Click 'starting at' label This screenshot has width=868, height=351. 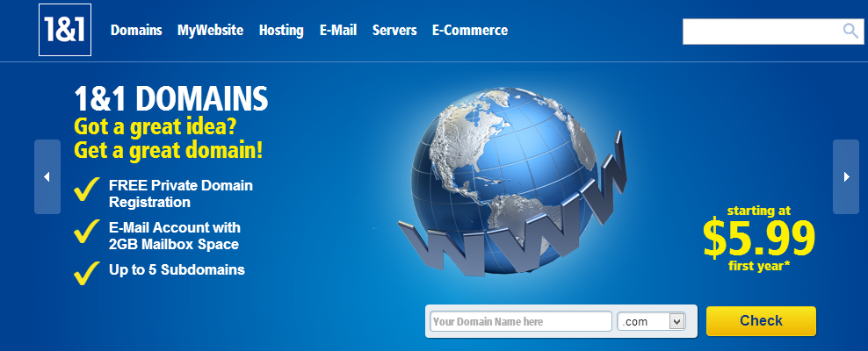tap(758, 211)
